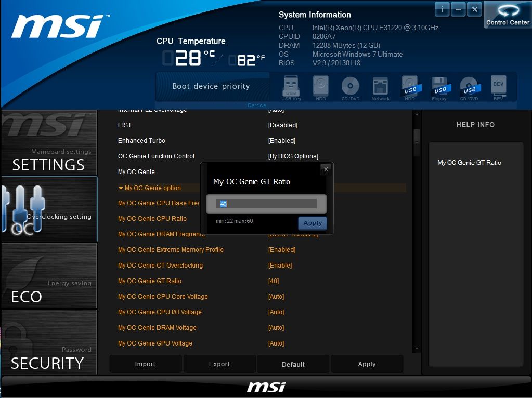Open Control Center
This screenshot has width=532, height=398.
508,14
